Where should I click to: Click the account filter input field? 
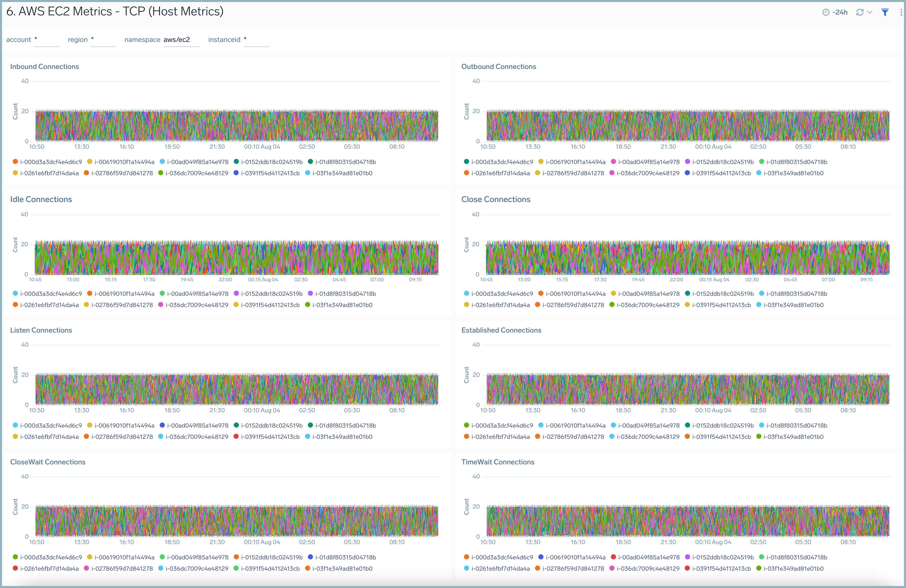(47, 40)
